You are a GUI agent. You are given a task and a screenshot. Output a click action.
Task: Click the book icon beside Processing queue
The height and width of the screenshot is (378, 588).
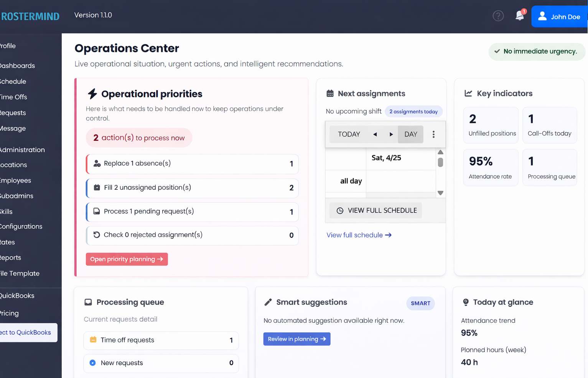[89, 302]
